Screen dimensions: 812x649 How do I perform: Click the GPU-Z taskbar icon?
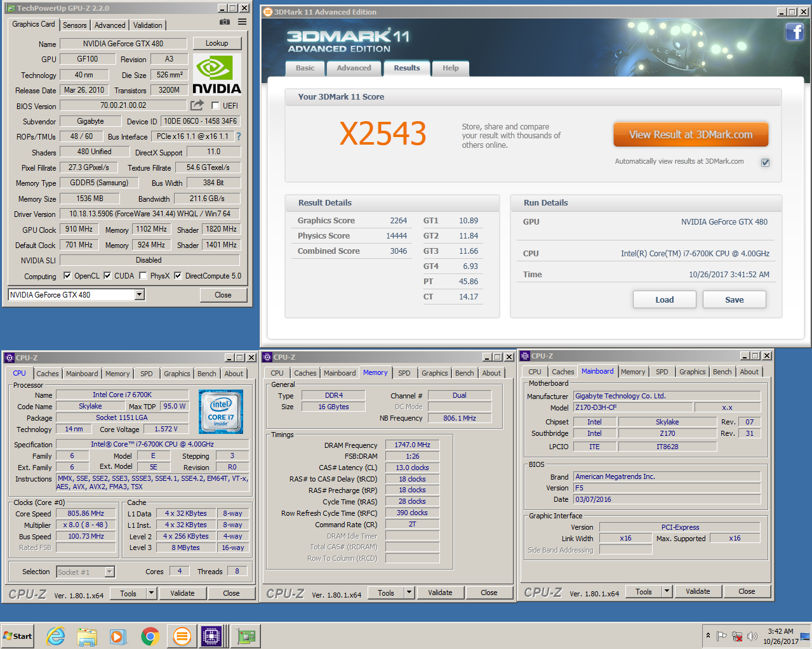coord(245,636)
